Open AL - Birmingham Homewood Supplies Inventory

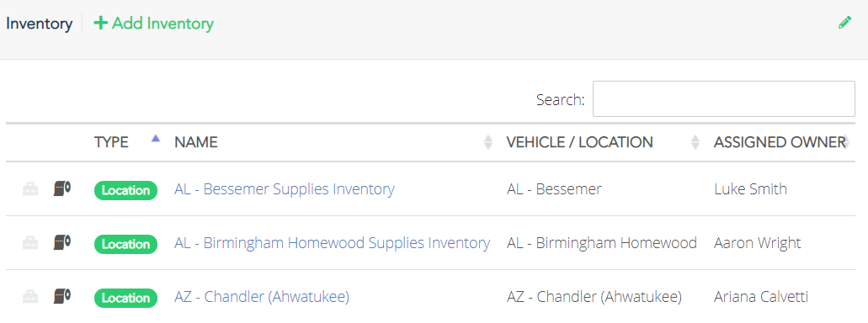[333, 243]
